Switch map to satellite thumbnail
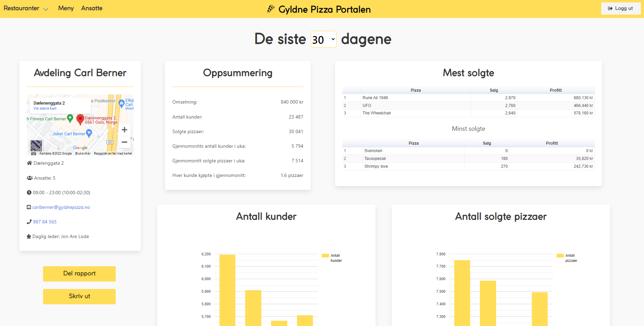This screenshot has width=644, height=326. click(36, 146)
